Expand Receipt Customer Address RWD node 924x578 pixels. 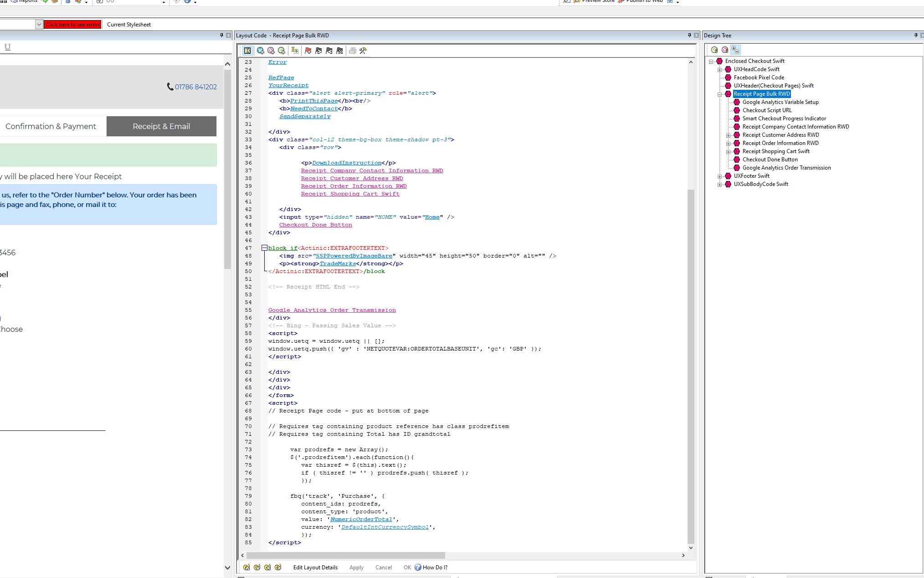click(x=728, y=135)
